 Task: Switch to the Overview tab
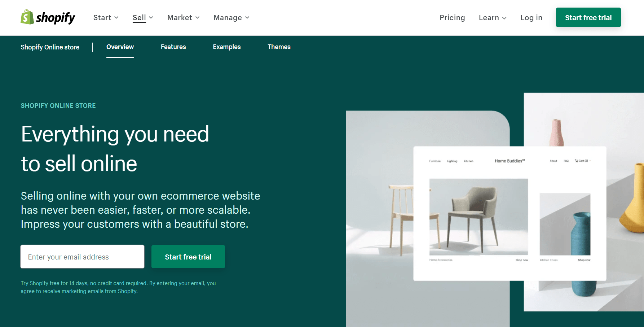tap(120, 47)
